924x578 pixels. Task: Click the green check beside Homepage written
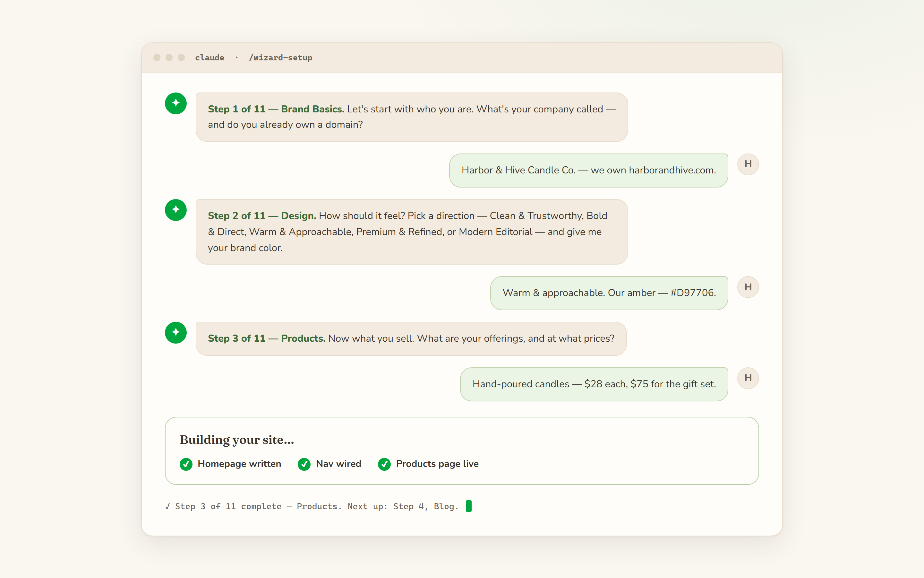click(x=186, y=464)
